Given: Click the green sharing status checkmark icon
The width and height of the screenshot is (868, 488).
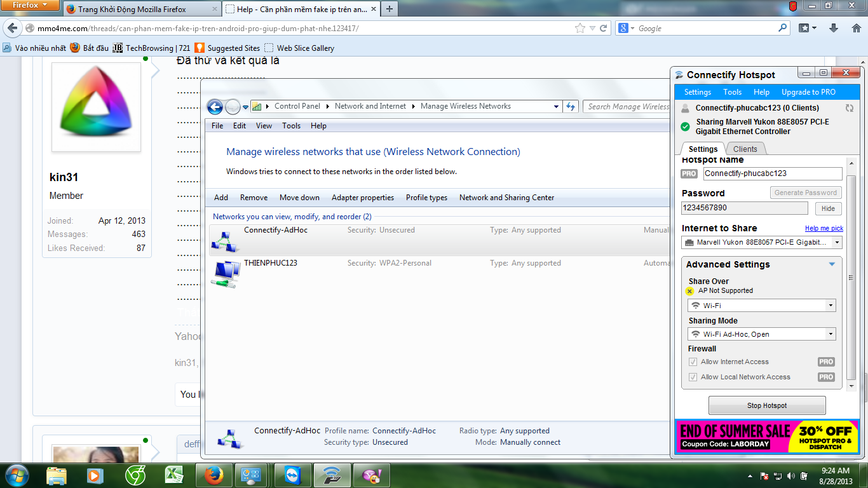Looking at the screenshot, I should coord(685,126).
